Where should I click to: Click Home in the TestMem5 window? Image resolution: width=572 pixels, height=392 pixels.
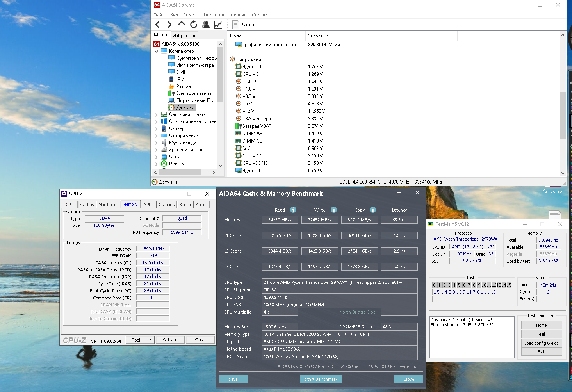(x=542, y=325)
